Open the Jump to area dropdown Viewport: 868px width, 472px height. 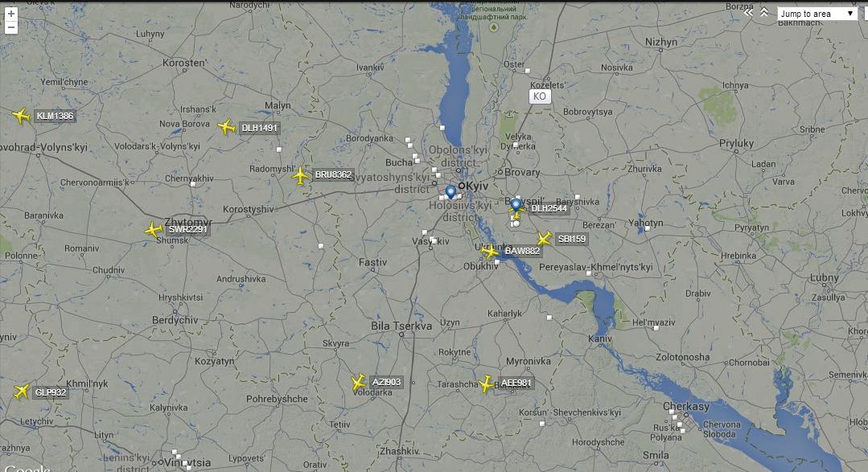817,14
